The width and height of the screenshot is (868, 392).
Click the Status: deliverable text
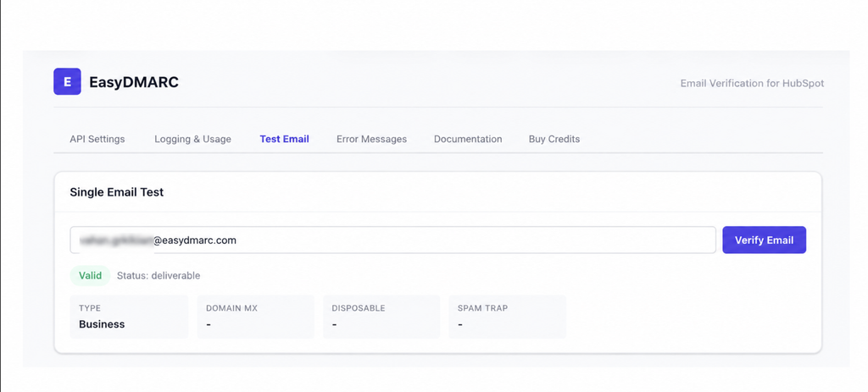(x=159, y=275)
